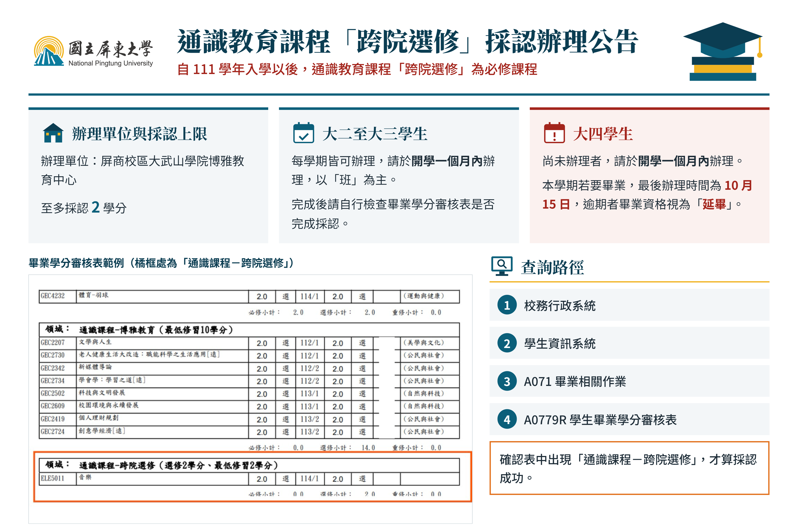Click the row GEC2724 創意學經濟
Viewport: 798px width, 532px height.
click(x=249, y=432)
